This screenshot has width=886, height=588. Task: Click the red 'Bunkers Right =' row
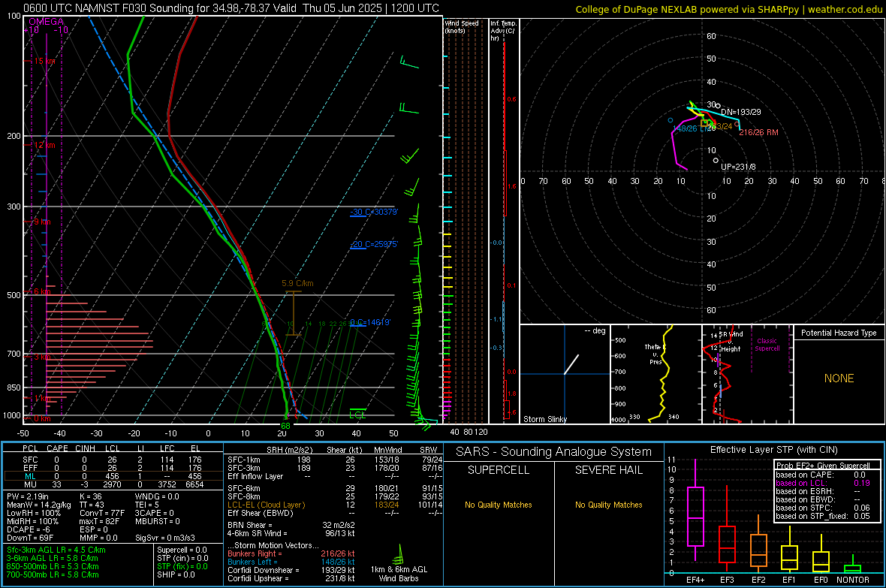click(x=291, y=553)
